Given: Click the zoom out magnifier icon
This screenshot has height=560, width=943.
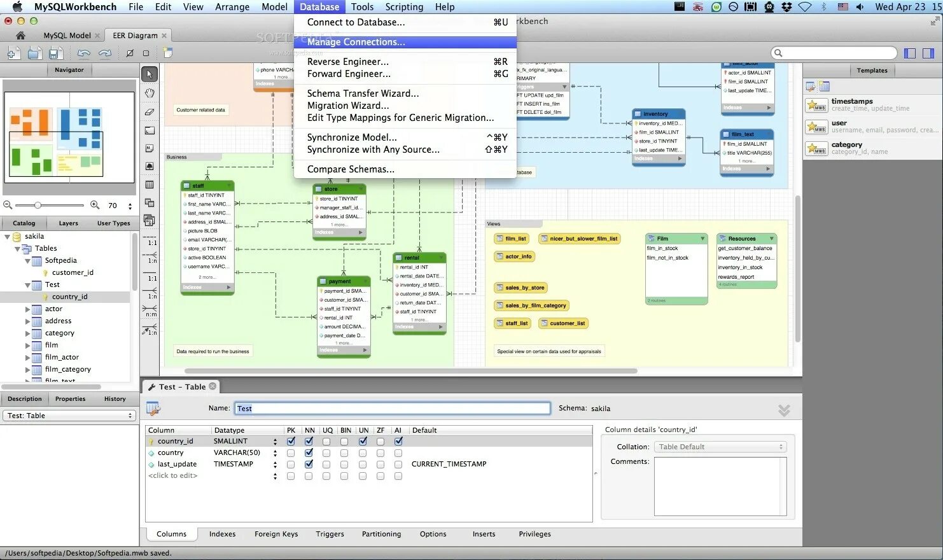Looking at the screenshot, I should click(x=8, y=205).
